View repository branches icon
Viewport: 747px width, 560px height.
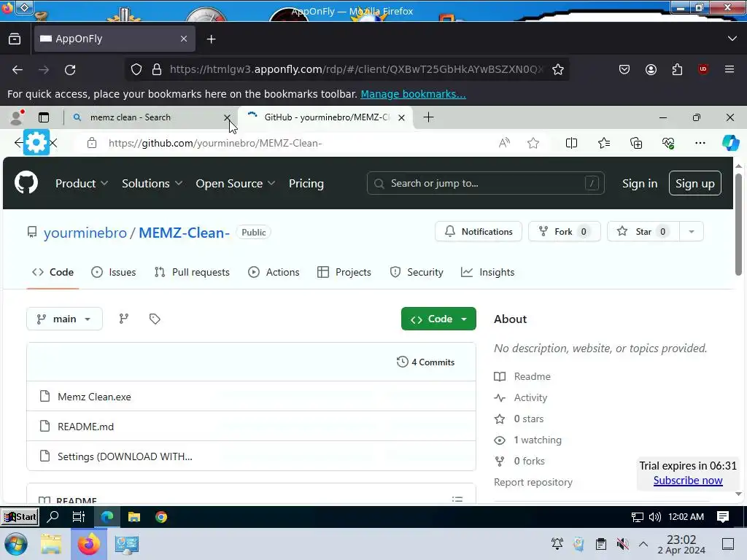click(123, 319)
